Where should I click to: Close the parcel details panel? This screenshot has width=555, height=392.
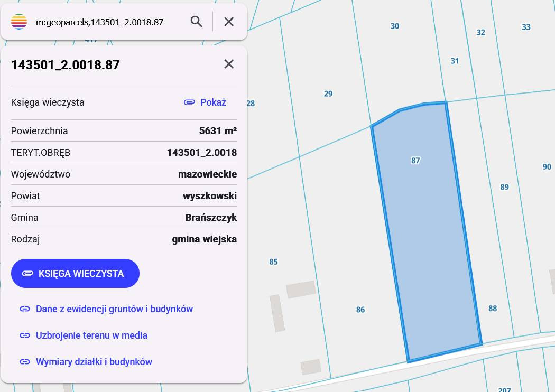point(229,64)
